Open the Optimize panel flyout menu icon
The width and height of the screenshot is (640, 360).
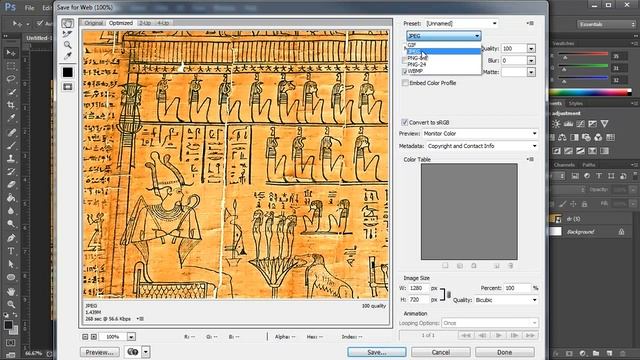pos(530,23)
